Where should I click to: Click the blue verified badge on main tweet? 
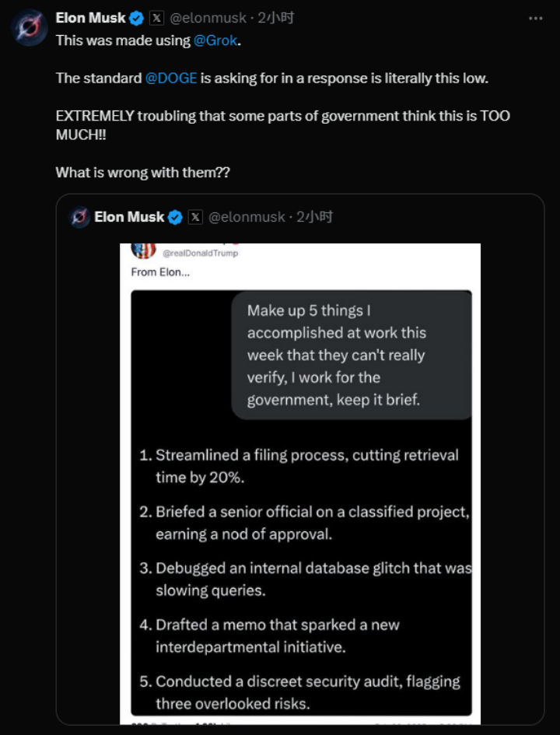pos(137,18)
